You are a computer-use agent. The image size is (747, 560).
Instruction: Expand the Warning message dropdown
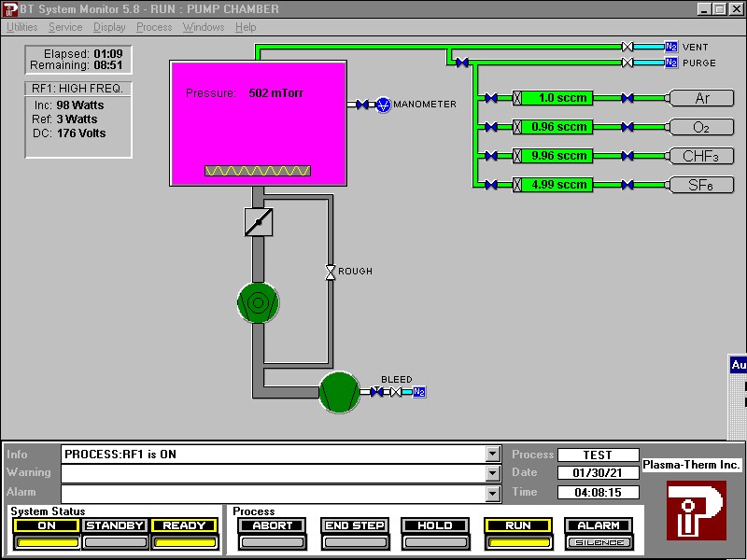point(492,473)
